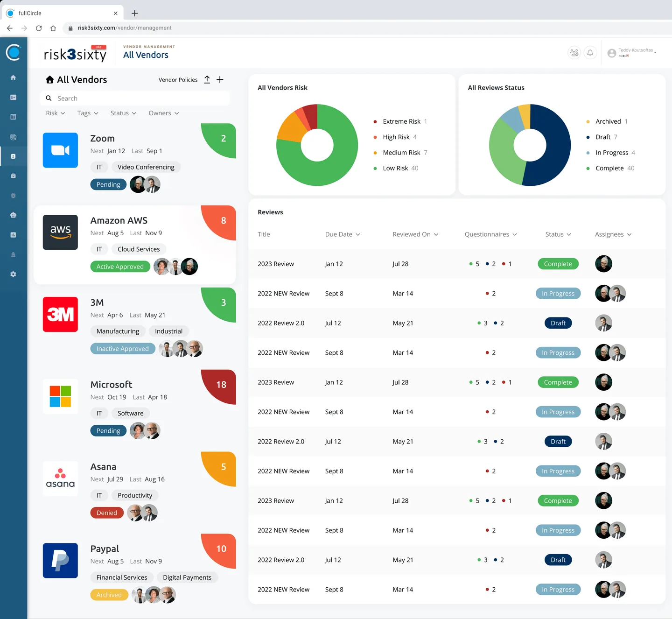
Task: Expand the Tags filter dropdown
Action: coord(88,113)
